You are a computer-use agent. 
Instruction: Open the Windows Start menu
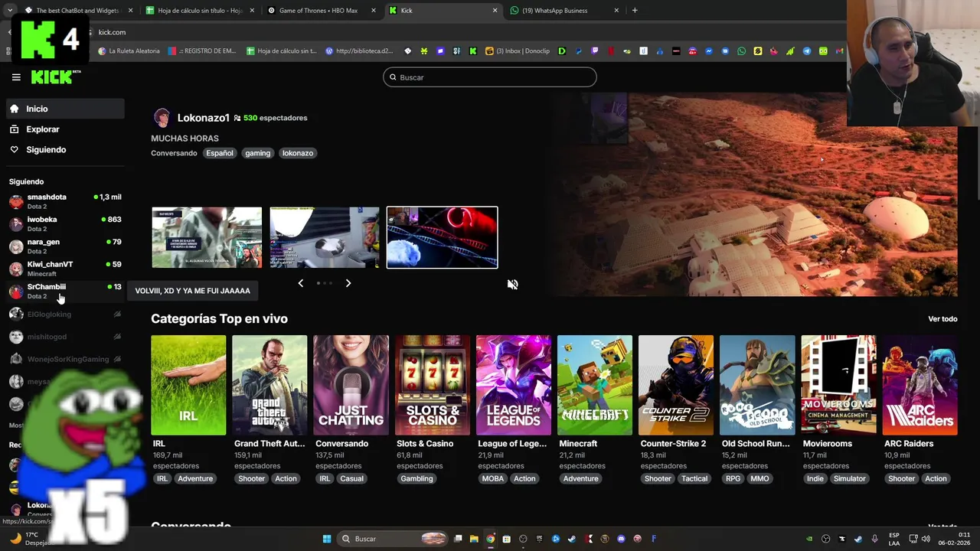coord(327,539)
